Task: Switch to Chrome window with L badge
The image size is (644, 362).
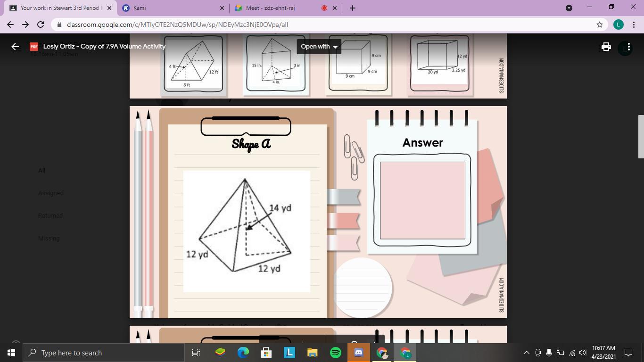Action: click(x=405, y=353)
